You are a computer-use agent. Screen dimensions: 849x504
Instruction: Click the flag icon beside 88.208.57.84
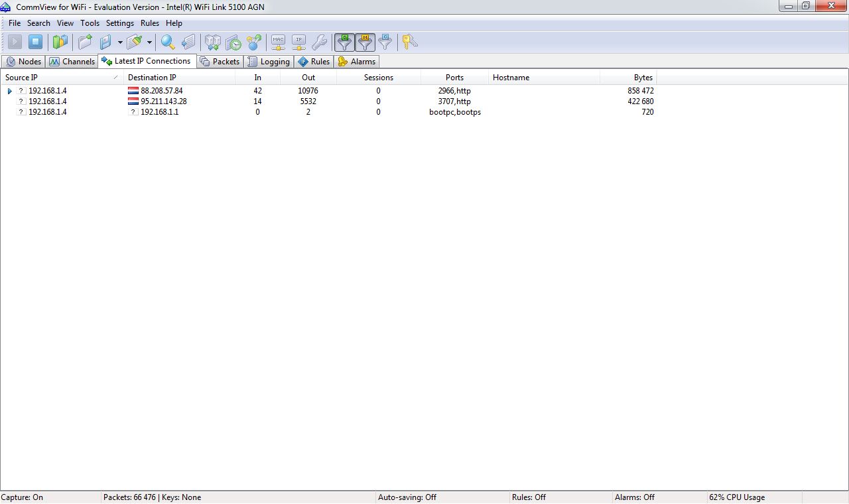pyautogui.click(x=133, y=91)
